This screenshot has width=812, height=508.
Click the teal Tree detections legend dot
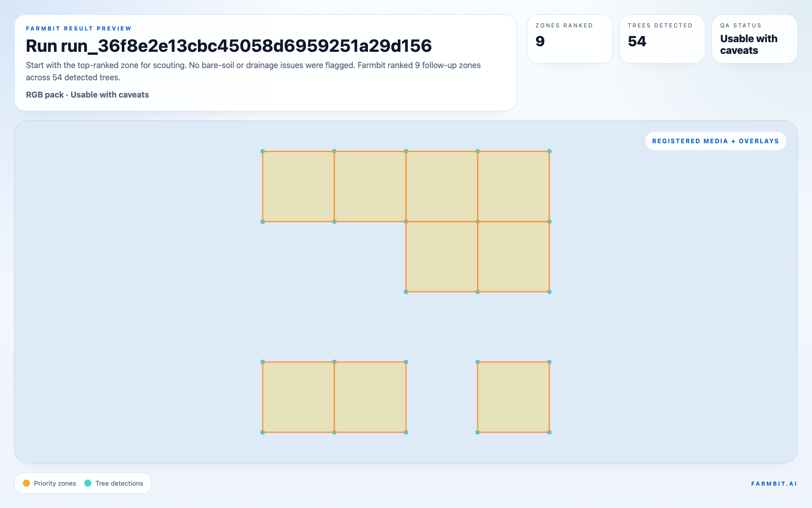[88, 483]
